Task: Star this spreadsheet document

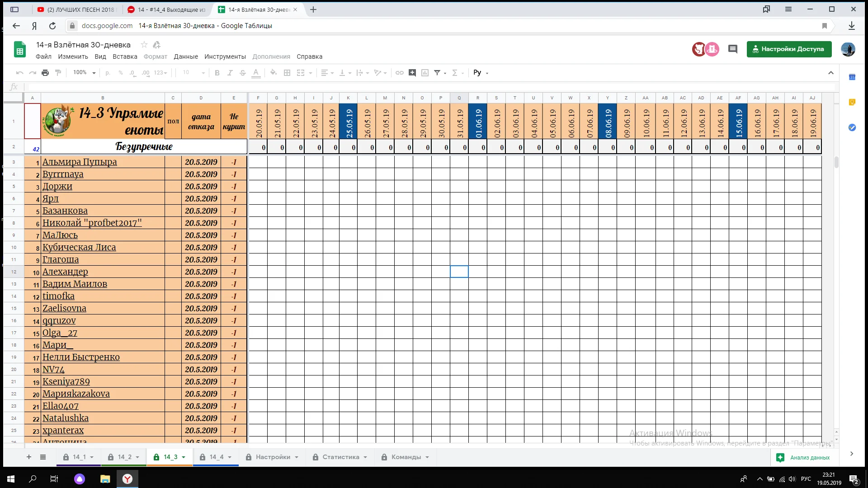Action: tap(144, 45)
